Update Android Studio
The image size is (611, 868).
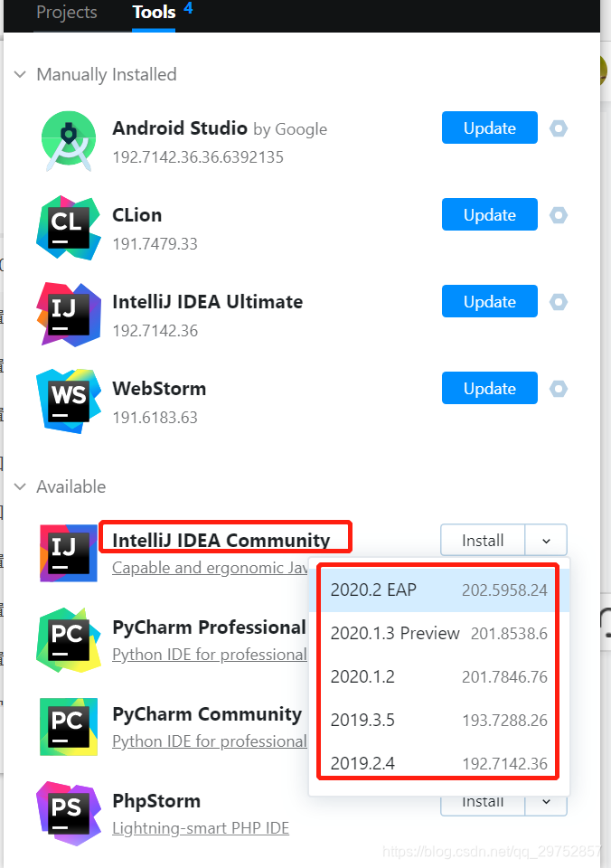[489, 127]
